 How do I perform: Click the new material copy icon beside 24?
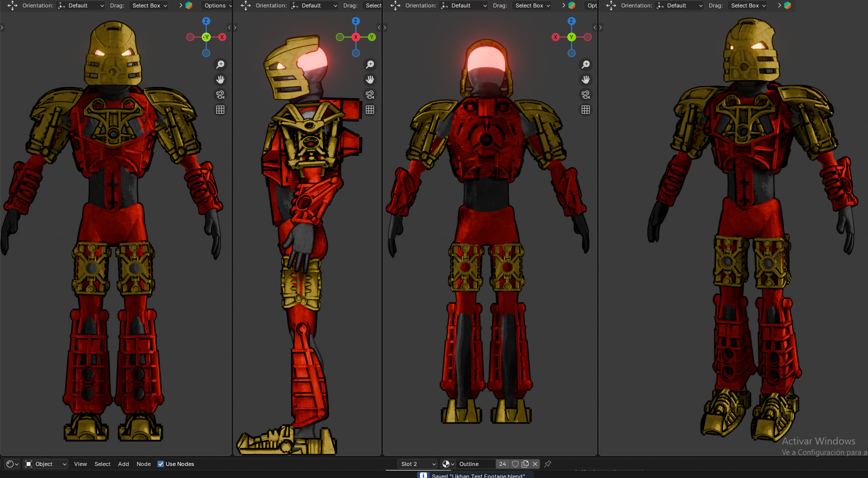point(525,464)
